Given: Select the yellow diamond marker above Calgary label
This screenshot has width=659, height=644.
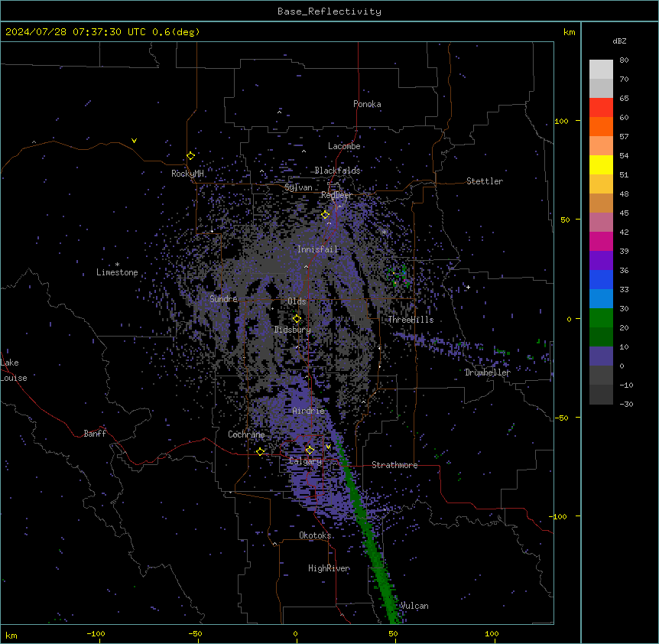Looking at the screenshot, I should (310, 450).
